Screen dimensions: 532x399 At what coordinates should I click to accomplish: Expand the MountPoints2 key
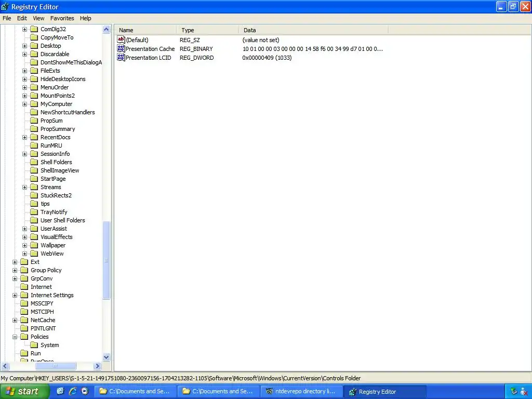pyautogui.click(x=25, y=96)
